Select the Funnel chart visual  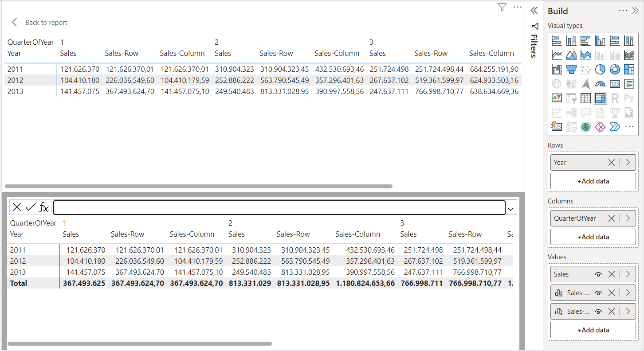(571, 69)
